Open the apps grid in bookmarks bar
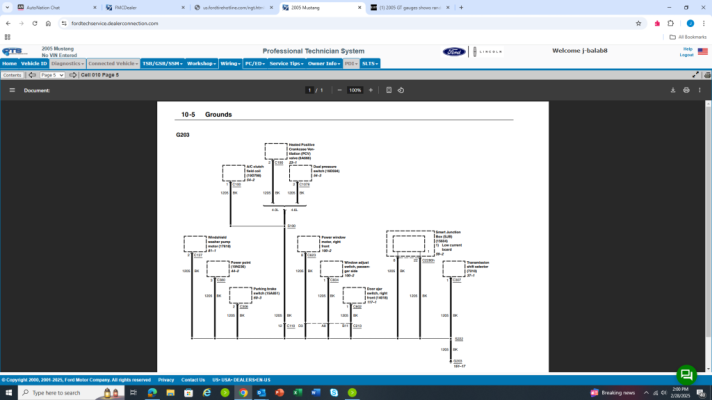The image size is (712, 400). pos(7,37)
